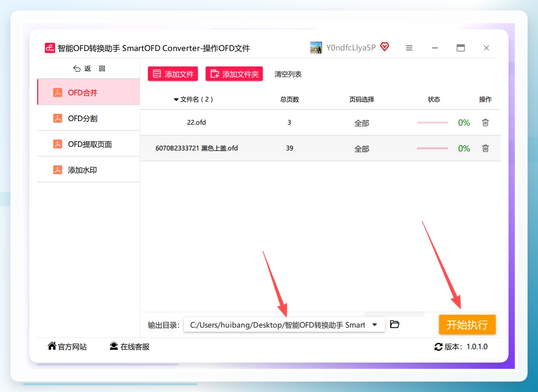Click 清空列表 to clear the list
The width and height of the screenshot is (538, 392).
point(288,74)
